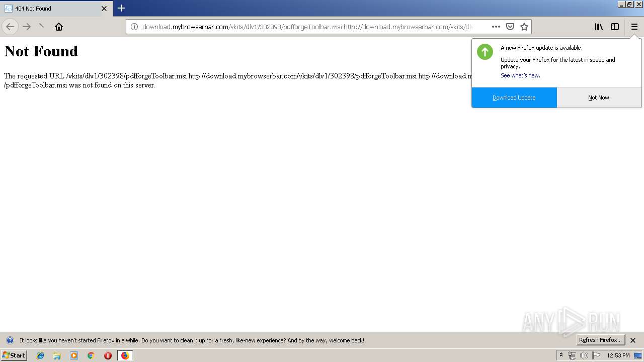Open a new tab

[x=121, y=8]
